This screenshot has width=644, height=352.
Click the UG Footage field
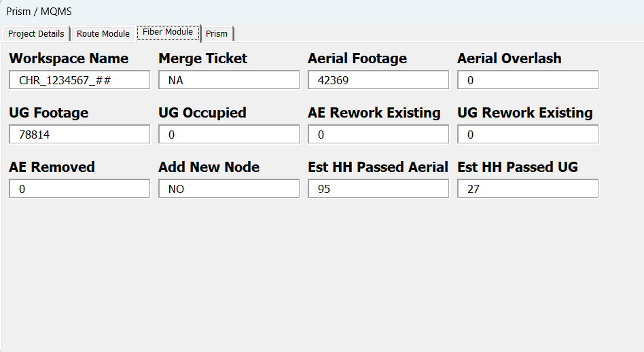click(x=79, y=135)
